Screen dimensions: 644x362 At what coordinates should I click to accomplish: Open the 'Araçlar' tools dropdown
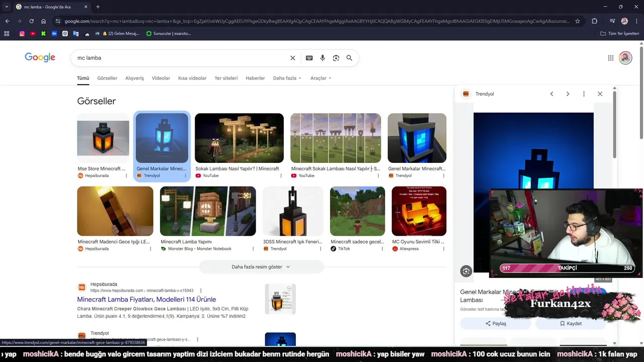coord(320,78)
